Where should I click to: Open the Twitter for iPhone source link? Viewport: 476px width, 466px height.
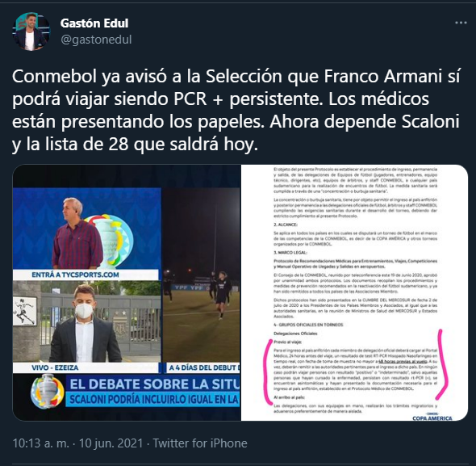pos(200,443)
